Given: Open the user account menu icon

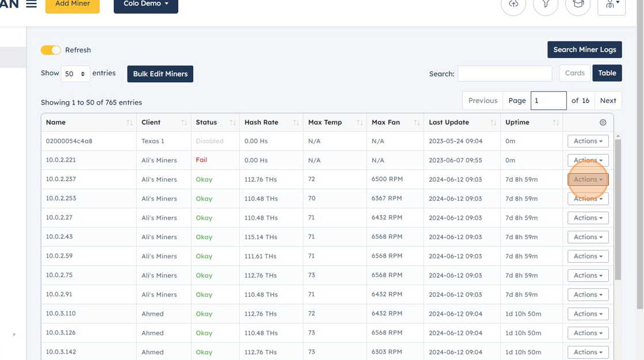Looking at the screenshot, I should 611,5.
